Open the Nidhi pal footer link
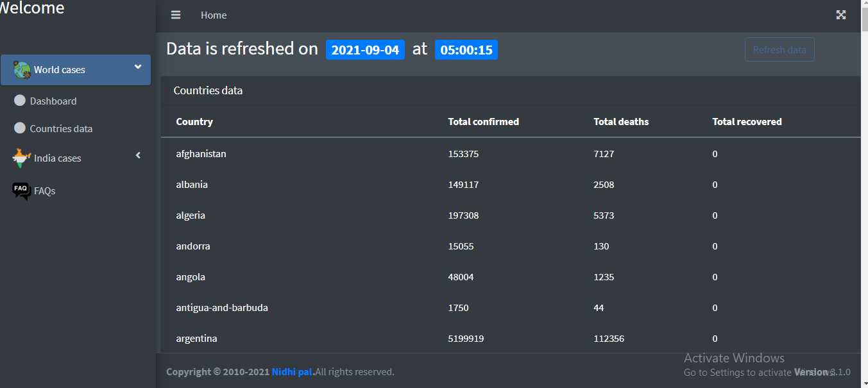Image resolution: width=868 pixels, height=388 pixels. coord(292,372)
